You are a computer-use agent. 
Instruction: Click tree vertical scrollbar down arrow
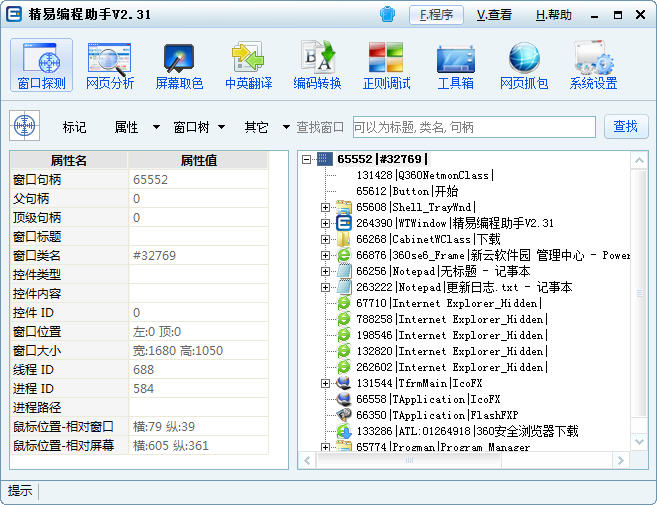pos(639,441)
